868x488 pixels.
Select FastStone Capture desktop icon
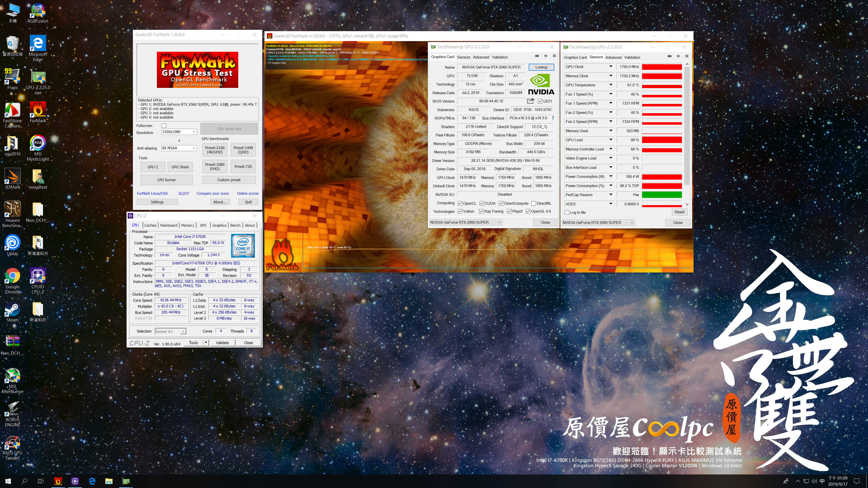pyautogui.click(x=12, y=115)
